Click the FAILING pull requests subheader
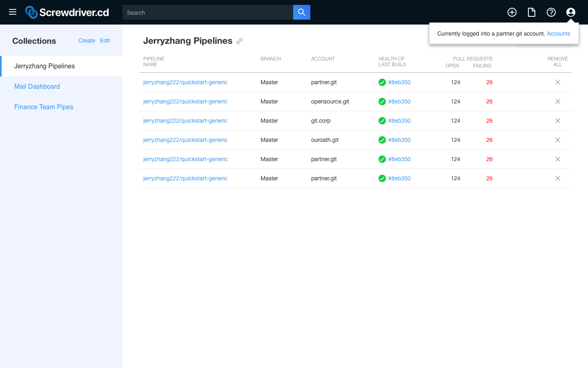 (x=482, y=66)
